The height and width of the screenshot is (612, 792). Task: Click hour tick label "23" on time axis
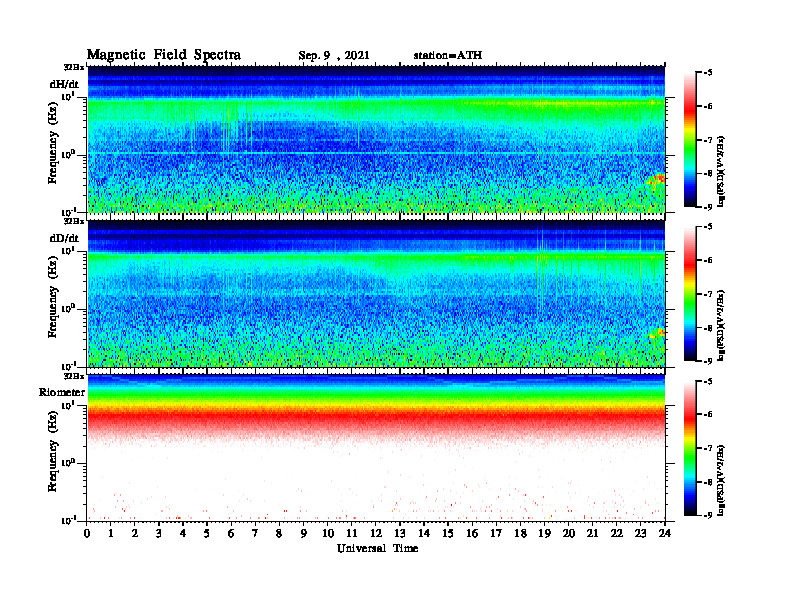point(640,533)
